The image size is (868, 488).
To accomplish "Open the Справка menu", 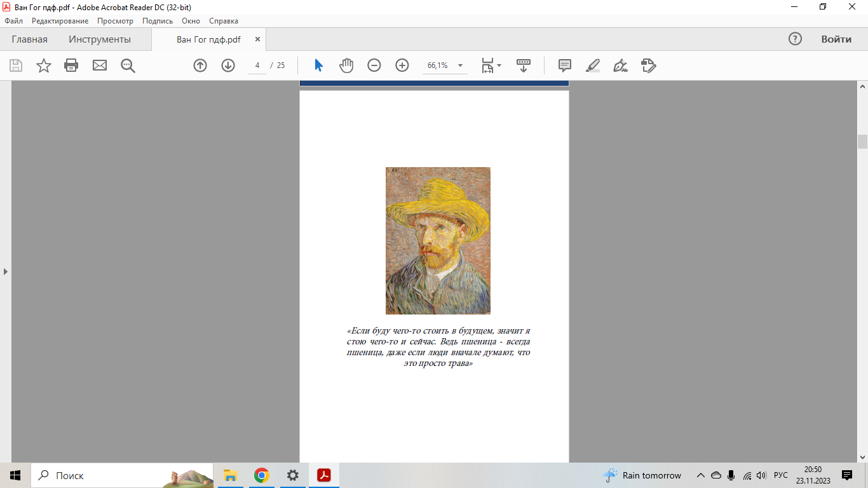I will pyautogui.click(x=224, y=21).
